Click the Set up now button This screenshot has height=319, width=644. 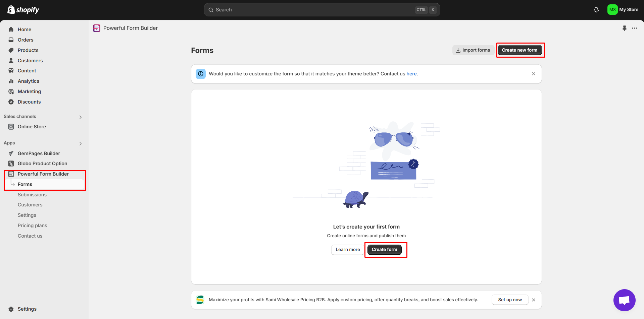[509, 300]
